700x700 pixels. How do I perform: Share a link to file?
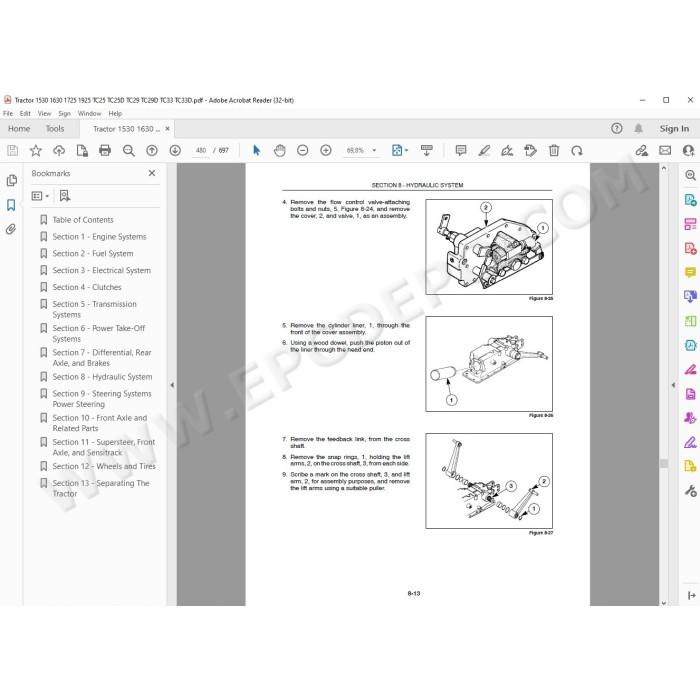pyautogui.click(x=642, y=150)
